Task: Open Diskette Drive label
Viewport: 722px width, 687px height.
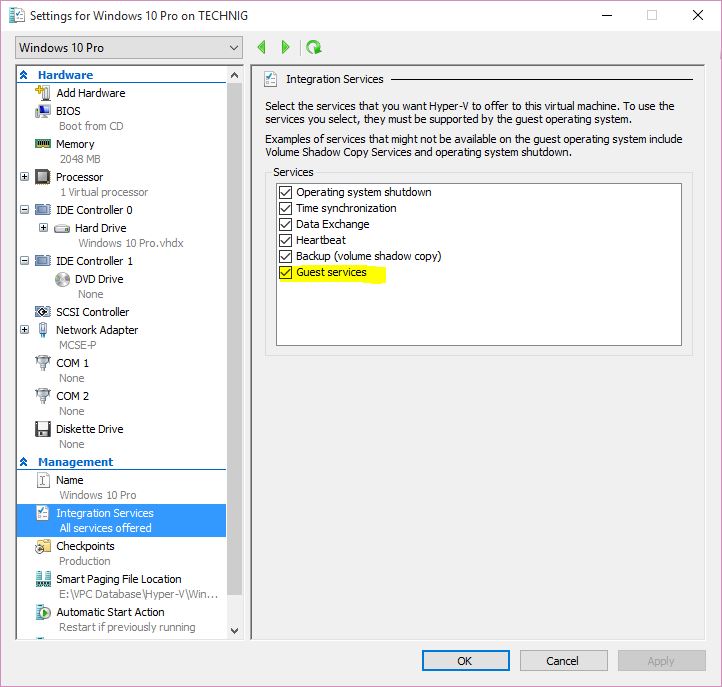Action: coord(90,429)
